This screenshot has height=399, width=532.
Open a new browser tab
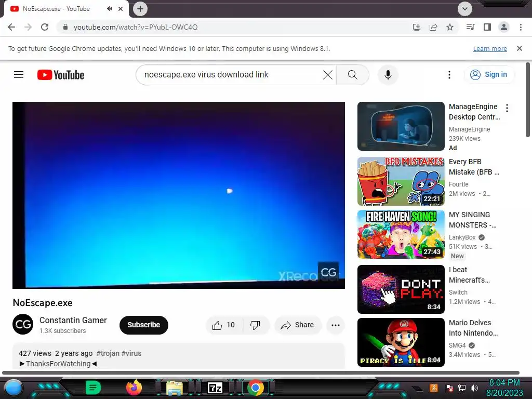[x=140, y=9]
